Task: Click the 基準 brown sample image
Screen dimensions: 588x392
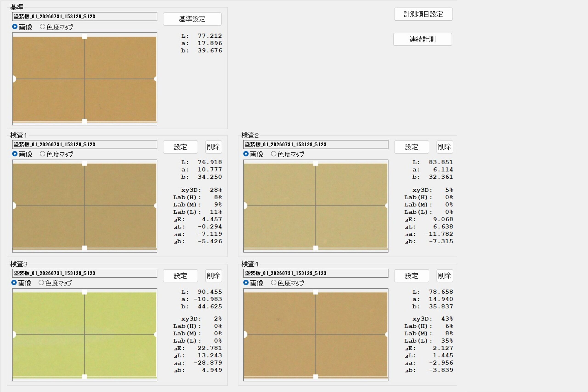Action: point(85,79)
